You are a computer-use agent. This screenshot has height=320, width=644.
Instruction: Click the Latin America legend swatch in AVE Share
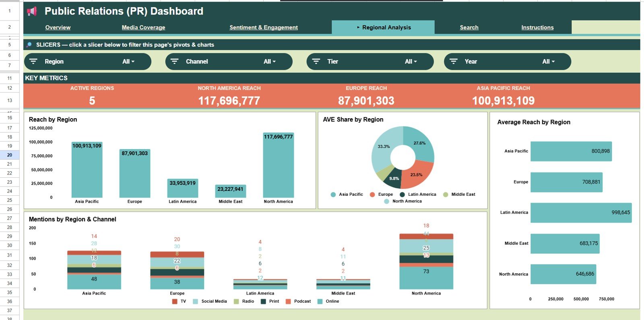402,195
